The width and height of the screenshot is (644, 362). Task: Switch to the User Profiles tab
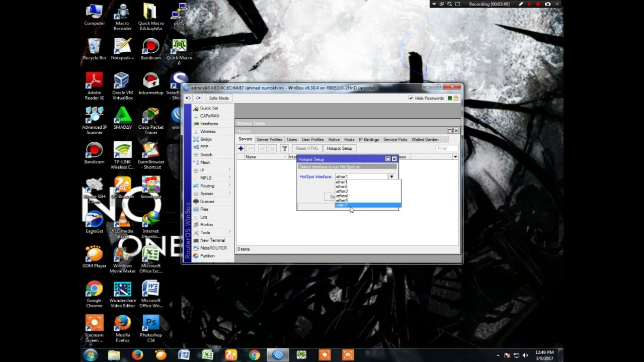coord(312,139)
